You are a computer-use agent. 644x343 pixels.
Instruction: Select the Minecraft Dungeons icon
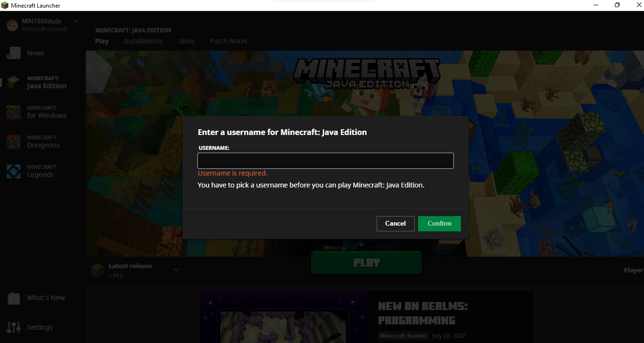click(13, 142)
